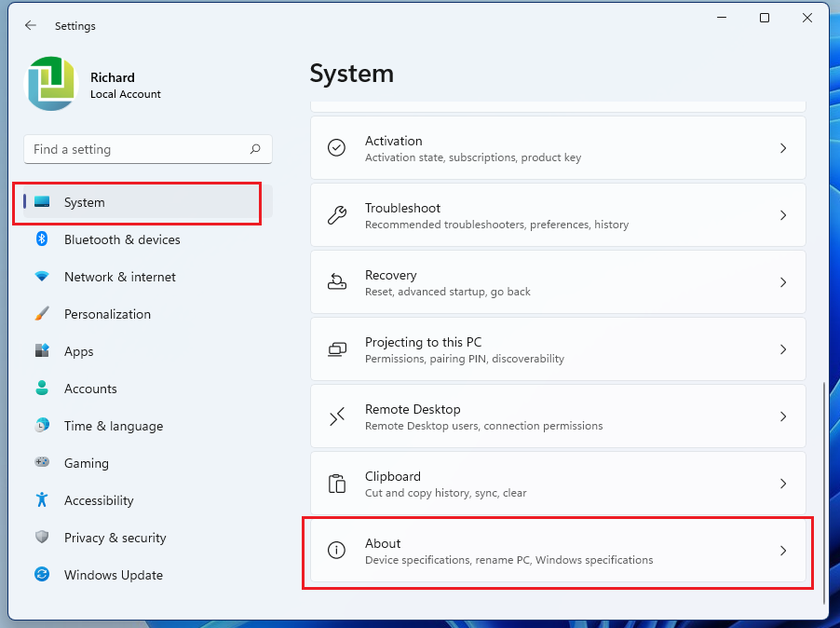The image size is (840, 628).
Task: Click the Bluetooth & devices icon
Action: pyautogui.click(x=42, y=239)
